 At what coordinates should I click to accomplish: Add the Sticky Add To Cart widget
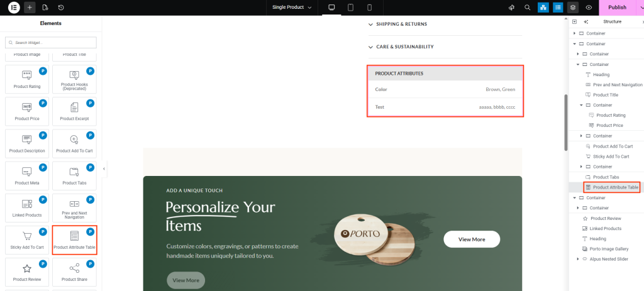pos(27,241)
